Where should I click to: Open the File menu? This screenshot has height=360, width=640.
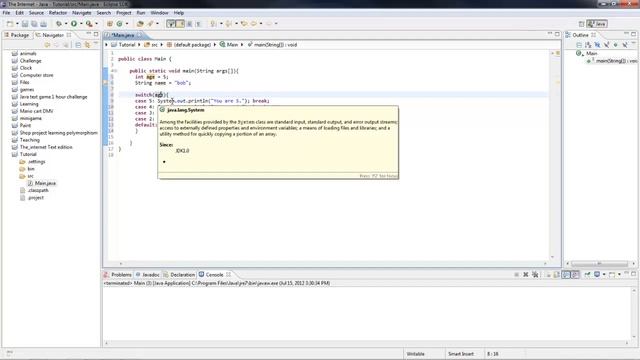tap(6, 13)
